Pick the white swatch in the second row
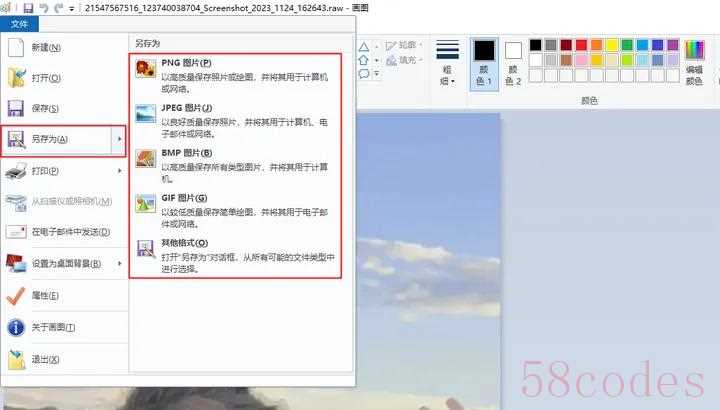This screenshot has width=720, height=410. click(535, 60)
